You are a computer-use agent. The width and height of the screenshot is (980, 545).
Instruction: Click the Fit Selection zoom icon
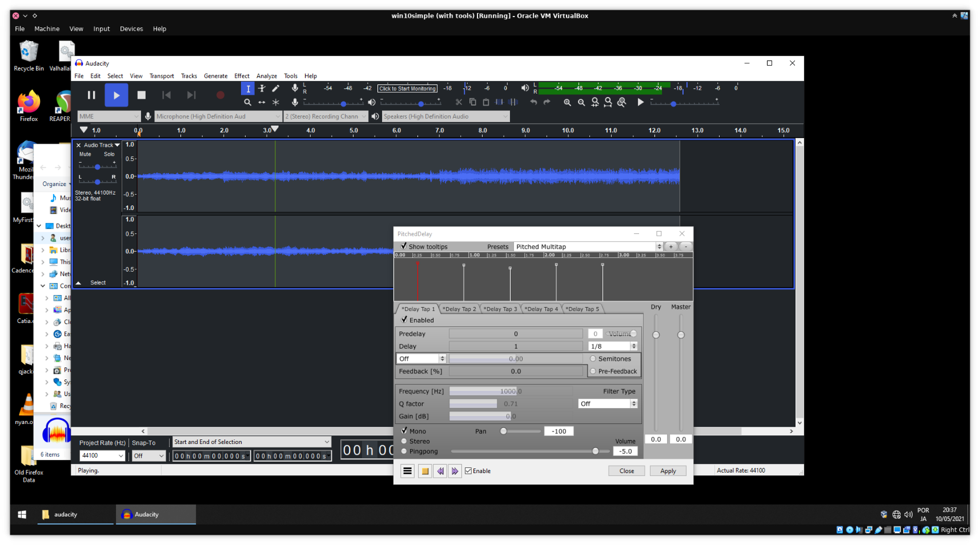click(595, 102)
